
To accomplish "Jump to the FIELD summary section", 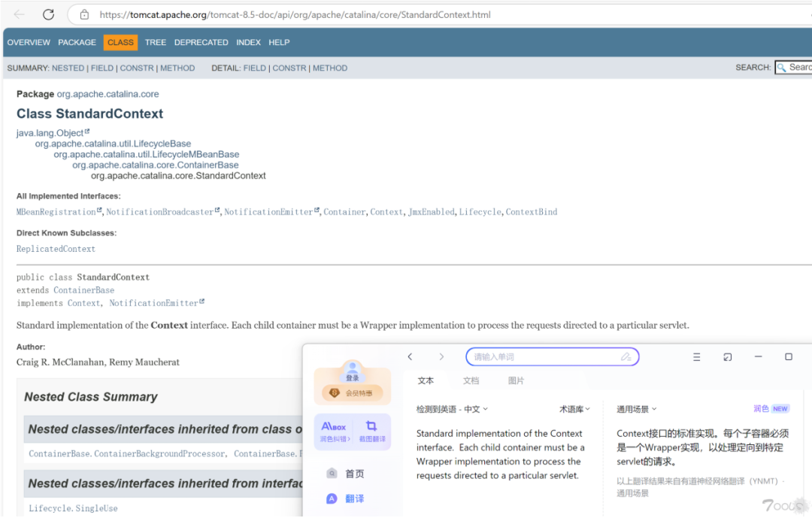I will tap(102, 68).
